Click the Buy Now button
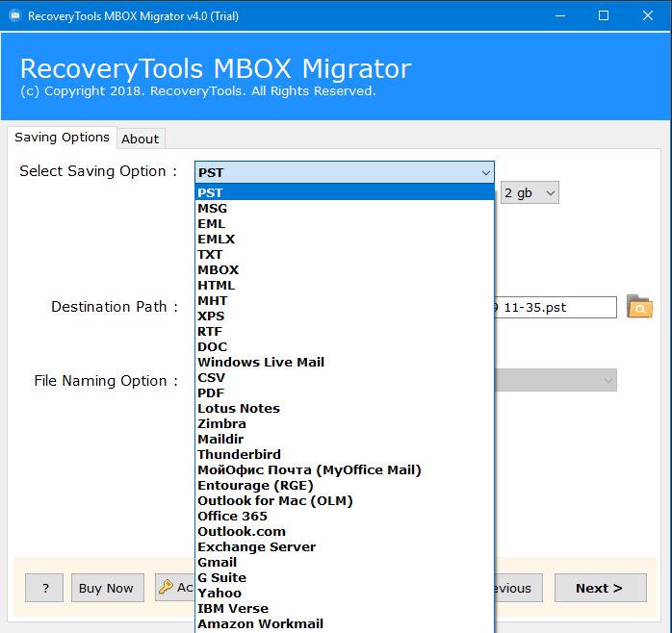The width and height of the screenshot is (672, 633). click(106, 588)
